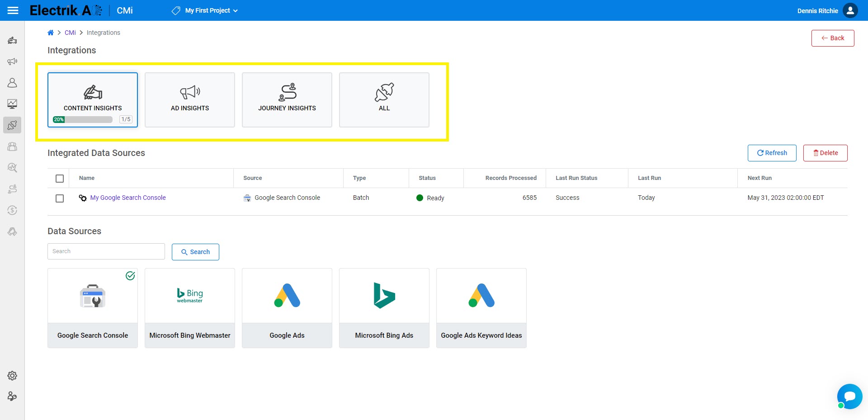
Task: Check the My Google Search Console row checkbox
Action: pos(59,198)
